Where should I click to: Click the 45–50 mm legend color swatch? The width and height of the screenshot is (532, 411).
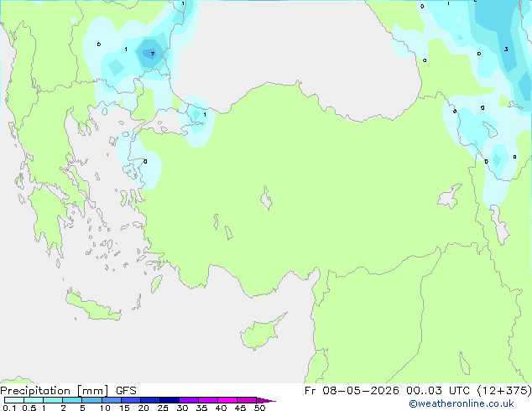[247, 400]
